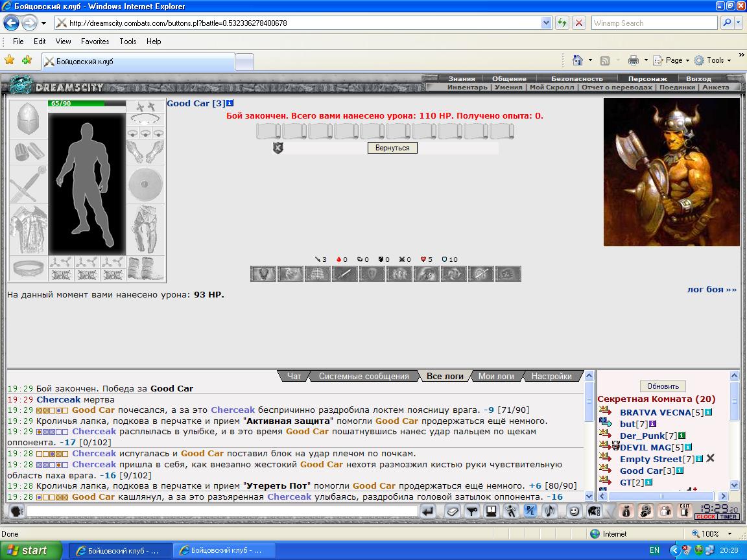Open info icon next to BRATVA VECNA
Image resolution: width=747 pixels, height=560 pixels.
[x=708, y=412]
